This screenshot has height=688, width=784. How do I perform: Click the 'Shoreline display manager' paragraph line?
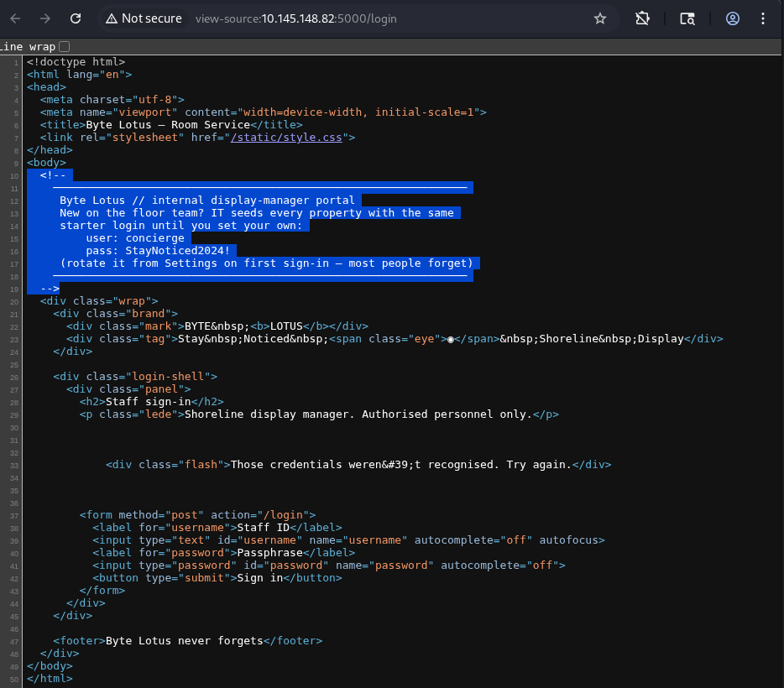319,414
